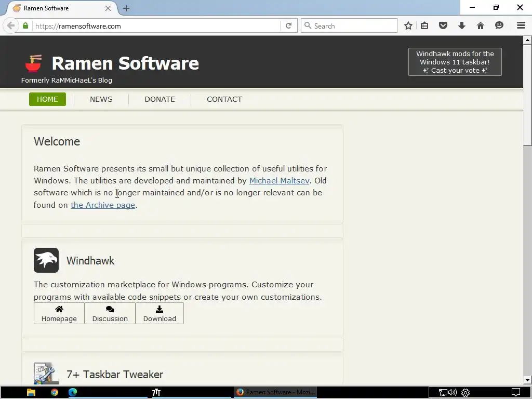The height and width of the screenshot is (399, 532).
Task: Click the 7+ Taskbar Tweaker heading
Action: pos(115,374)
